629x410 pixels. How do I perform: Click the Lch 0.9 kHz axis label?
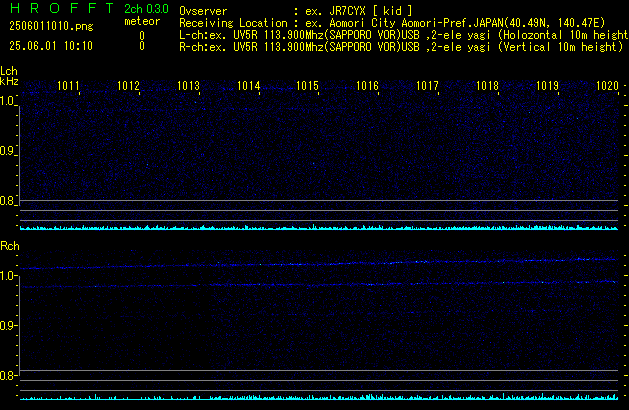point(7,151)
